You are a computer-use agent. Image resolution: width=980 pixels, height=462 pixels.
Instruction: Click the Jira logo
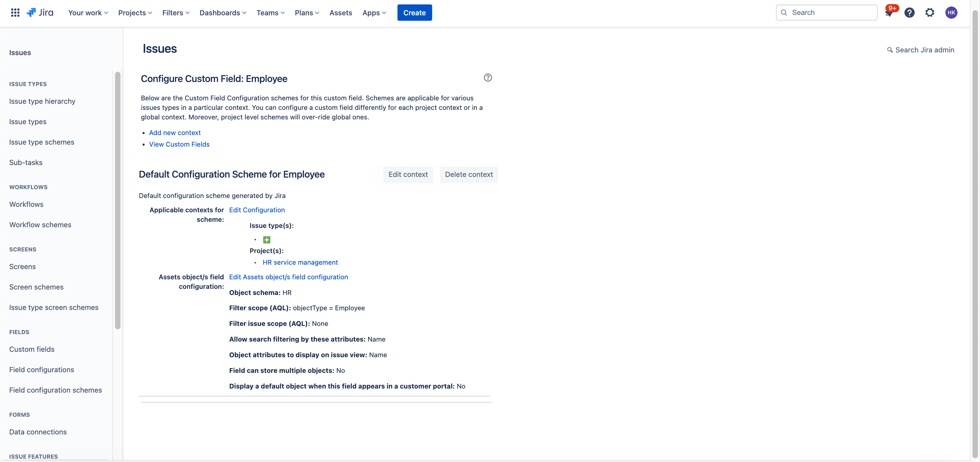tap(40, 13)
